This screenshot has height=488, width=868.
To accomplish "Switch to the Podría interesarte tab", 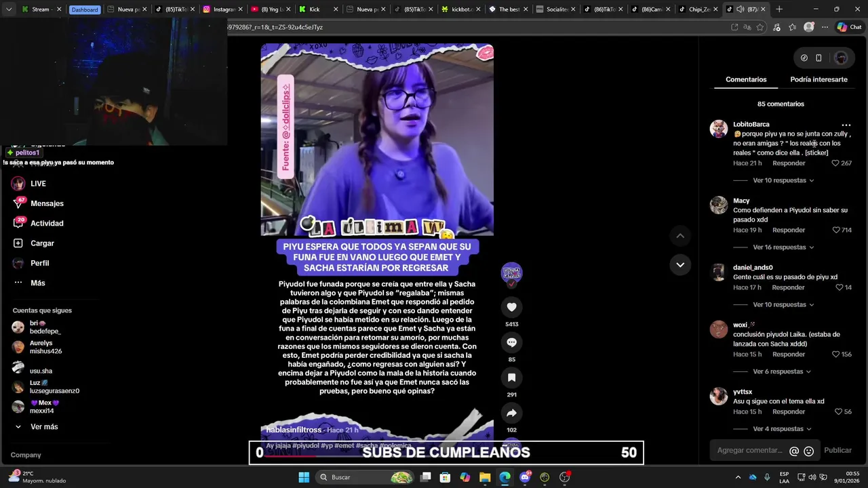I will (x=818, y=79).
